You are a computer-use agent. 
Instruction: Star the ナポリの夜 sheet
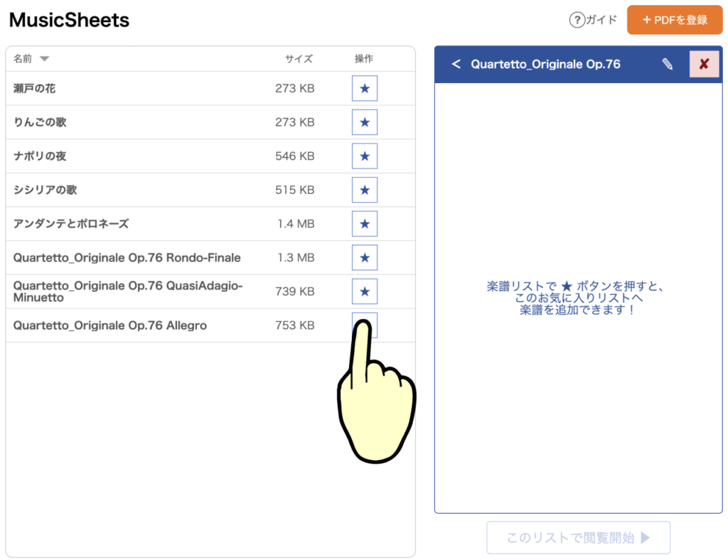coord(365,156)
